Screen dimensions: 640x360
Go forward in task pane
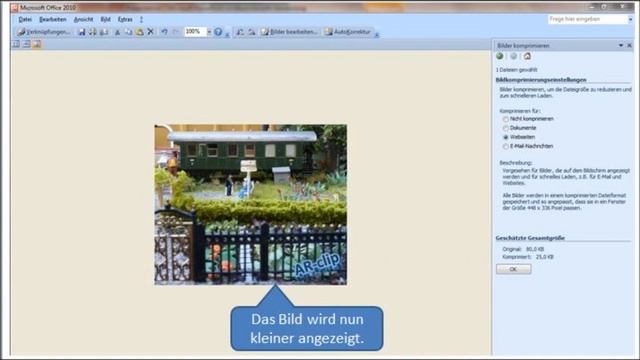coord(513,56)
